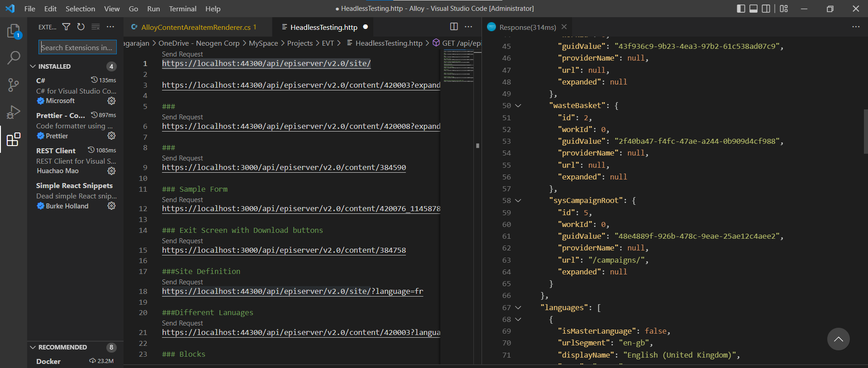Collapse the INSTALLED extensions section
Viewport: 868px width, 368px height.
click(x=33, y=66)
